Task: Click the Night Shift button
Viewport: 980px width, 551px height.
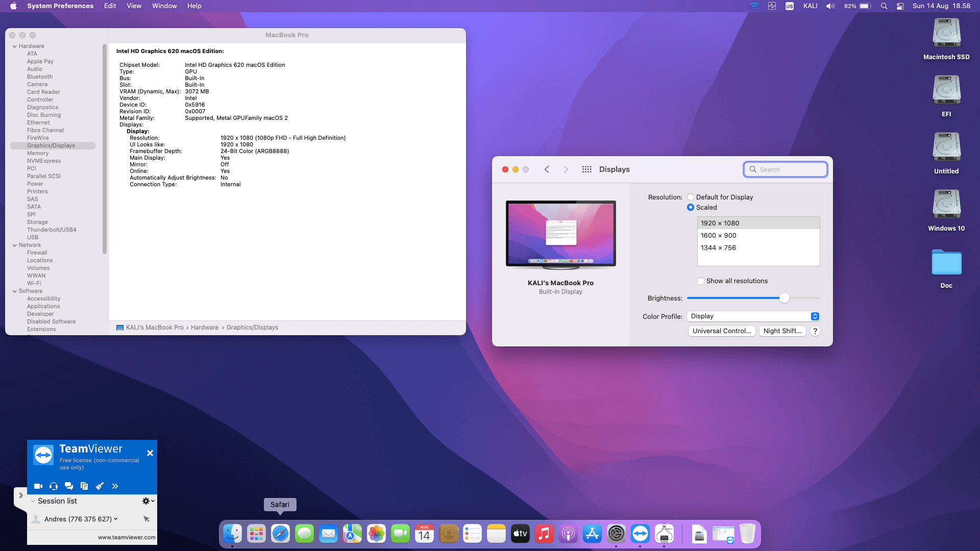Action: [782, 331]
